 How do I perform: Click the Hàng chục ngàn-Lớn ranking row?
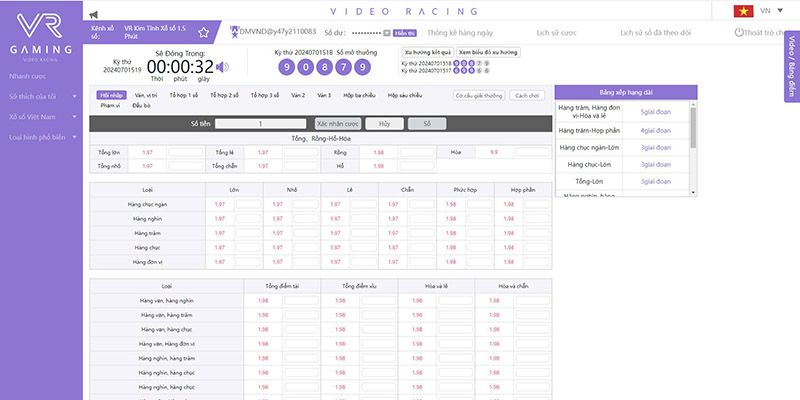pos(622,147)
